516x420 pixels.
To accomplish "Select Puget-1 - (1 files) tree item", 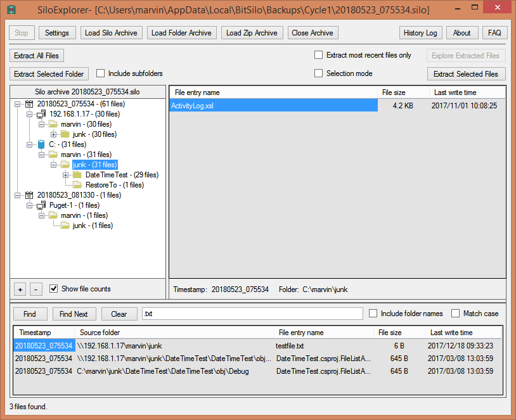I will (74, 205).
